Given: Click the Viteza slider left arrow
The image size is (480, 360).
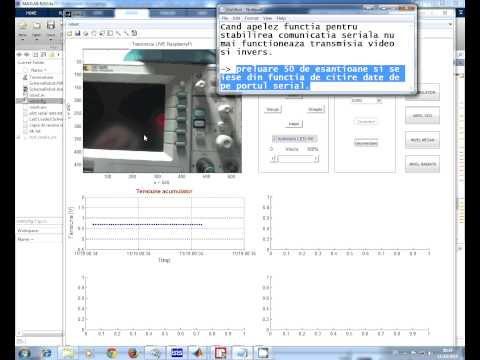Looking at the screenshot, I should click(274, 159).
